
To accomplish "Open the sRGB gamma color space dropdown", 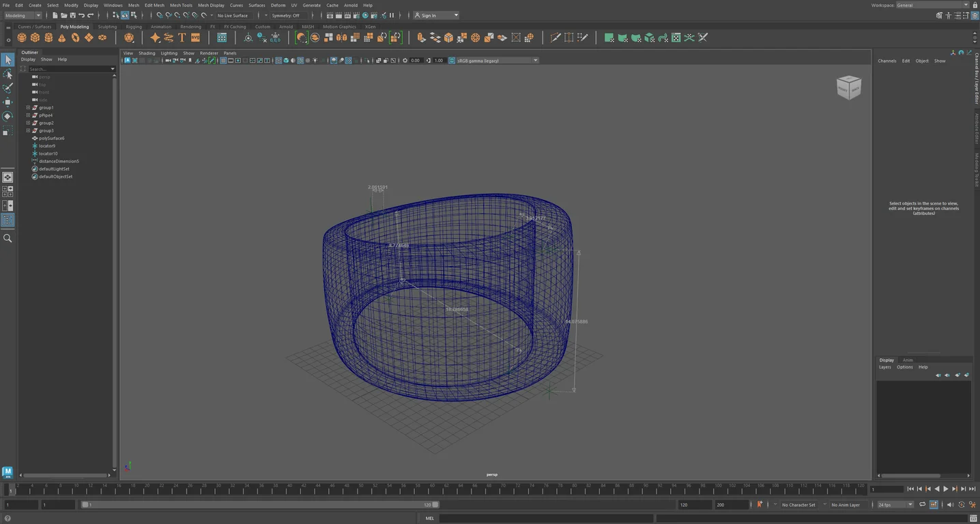I will (498, 61).
